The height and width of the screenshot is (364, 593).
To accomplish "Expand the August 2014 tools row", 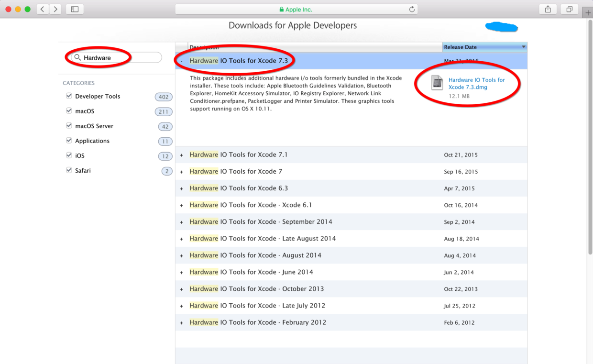I will [182, 255].
